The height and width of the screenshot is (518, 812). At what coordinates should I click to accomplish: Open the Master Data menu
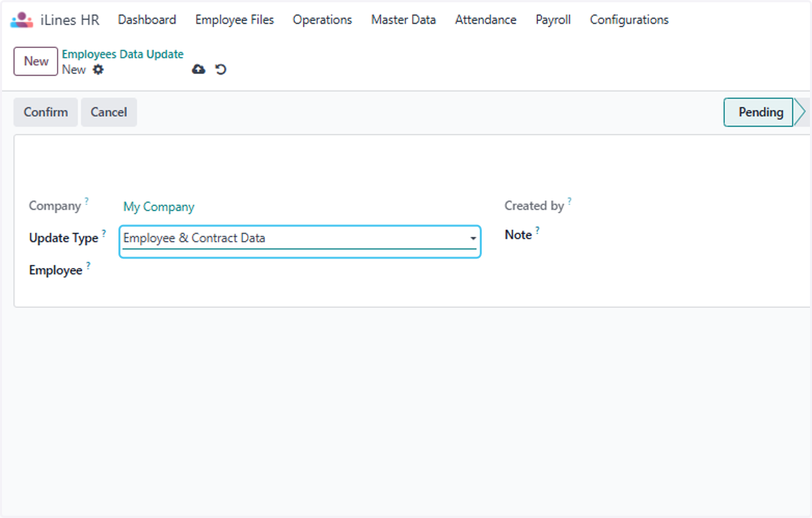point(403,20)
